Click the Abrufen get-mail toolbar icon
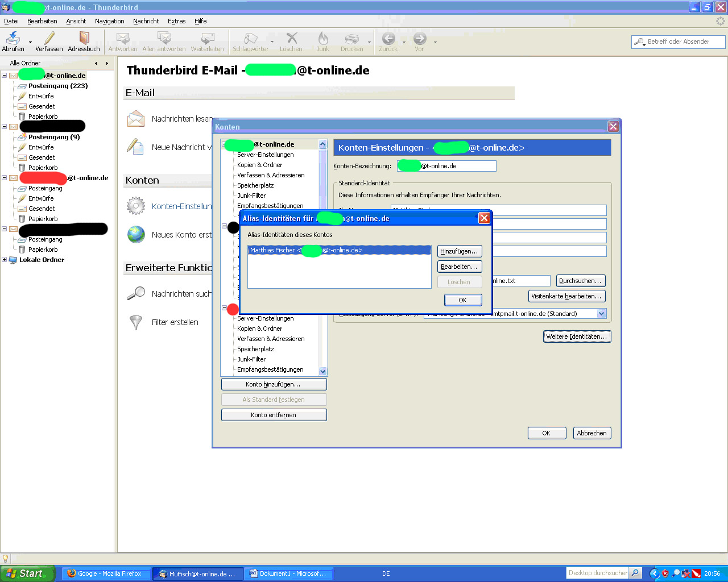 13,38
